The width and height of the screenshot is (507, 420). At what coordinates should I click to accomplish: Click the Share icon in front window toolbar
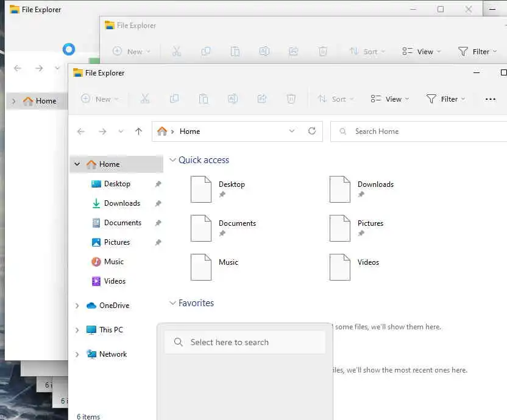(262, 99)
